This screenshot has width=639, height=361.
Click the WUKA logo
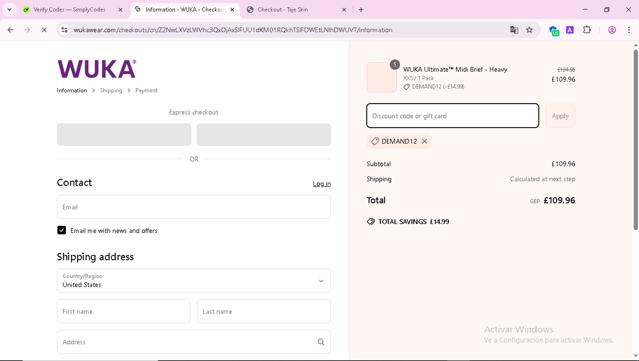(x=97, y=69)
